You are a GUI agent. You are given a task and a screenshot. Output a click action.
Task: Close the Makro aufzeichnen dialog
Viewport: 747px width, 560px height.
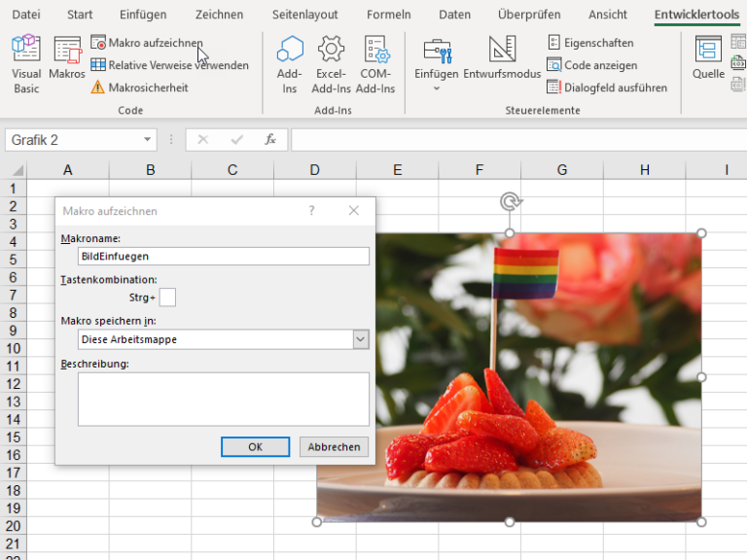(353, 210)
